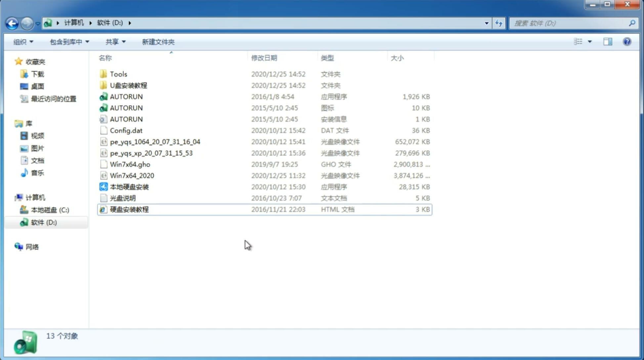644x360 pixels.
Task: Open the U盘安装教程 folder
Action: [x=128, y=85]
